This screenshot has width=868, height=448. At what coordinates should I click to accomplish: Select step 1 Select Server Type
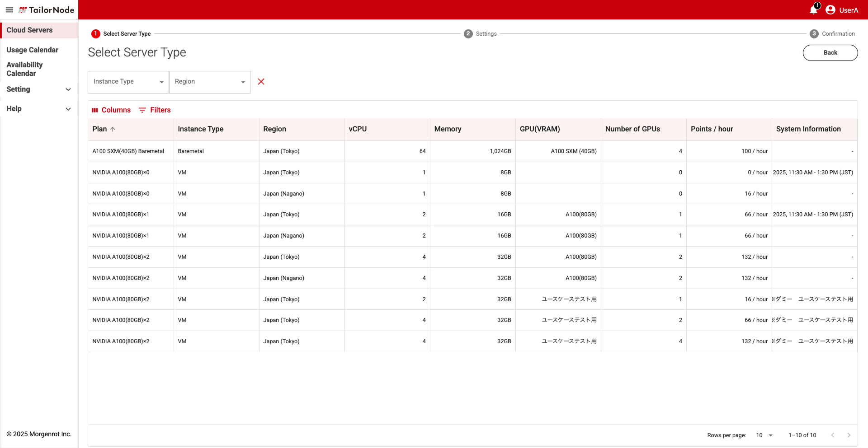pyautogui.click(x=121, y=34)
